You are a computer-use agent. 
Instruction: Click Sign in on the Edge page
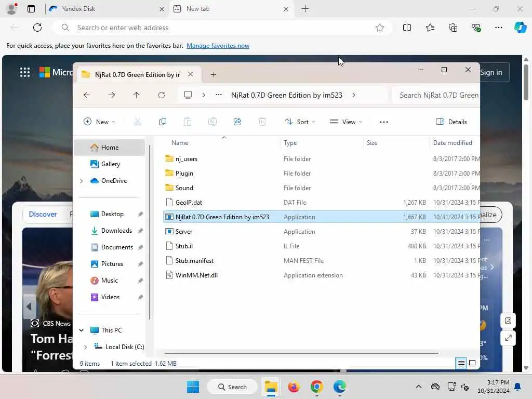pos(491,72)
